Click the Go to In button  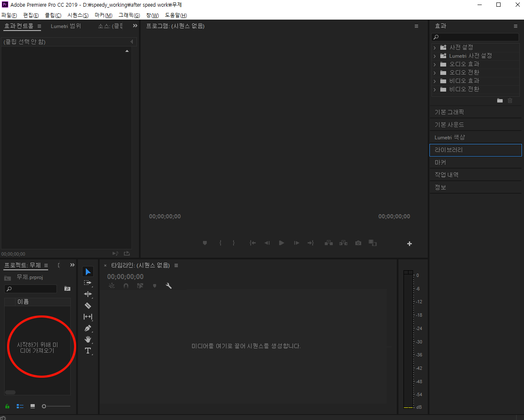tap(253, 243)
